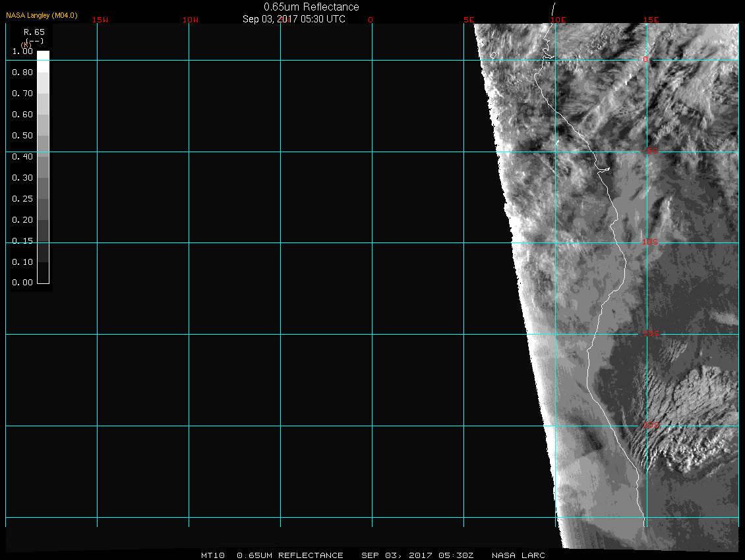The height and width of the screenshot is (560, 745).
Task: Click the 10W longitude label
Action: tap(191, 20)
